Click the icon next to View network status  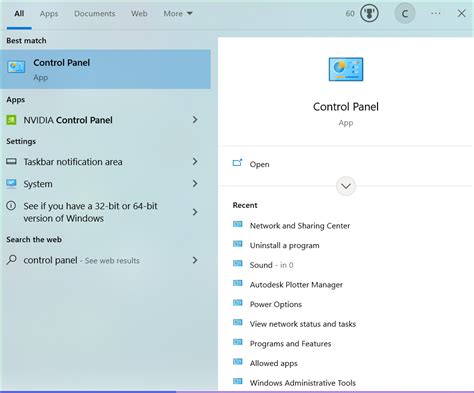click(238, 322)
